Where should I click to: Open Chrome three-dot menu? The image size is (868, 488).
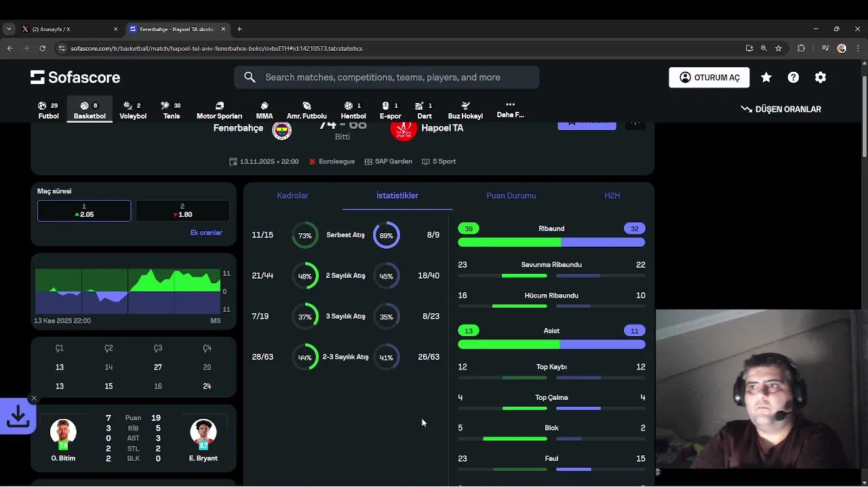[x=857, y=48]
